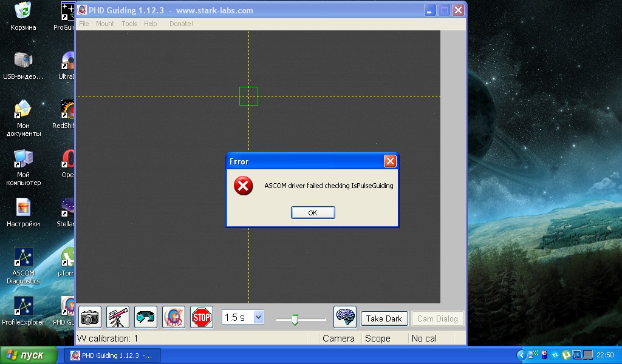Image resolution: width=622 pixels, height=364 pixels.
Task: Open the File menu
Action: click(84, 24)
